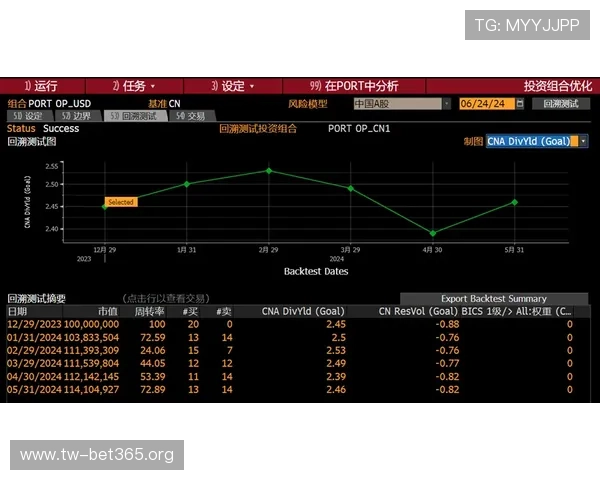600x480 pixels.
Task: Open the 设定 settings menu in top bar
Action: (x=231, y=86)
